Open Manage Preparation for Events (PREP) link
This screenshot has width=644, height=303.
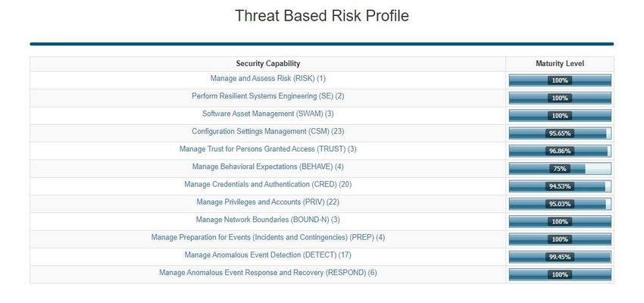267,237
